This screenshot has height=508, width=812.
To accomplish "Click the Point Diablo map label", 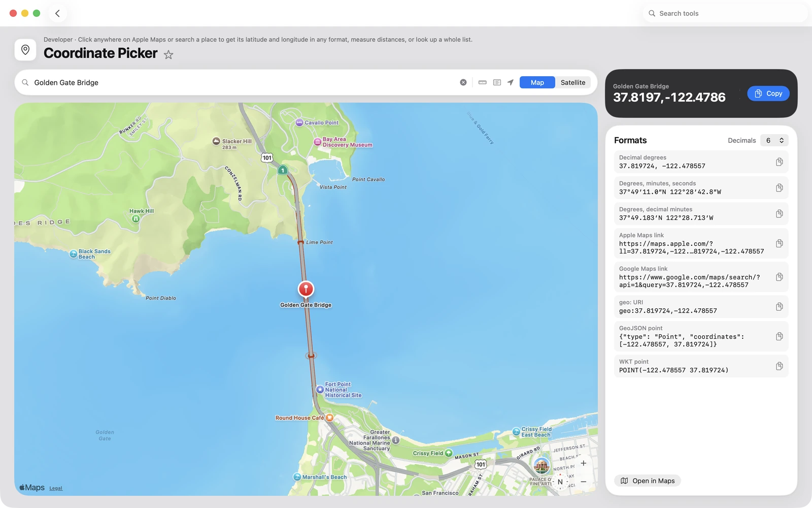I will [x=161, y=298].
